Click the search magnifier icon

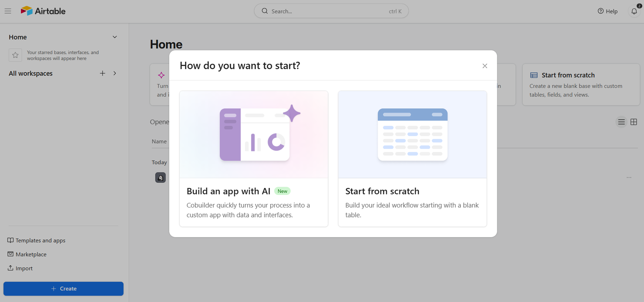[x=265, y=11]
